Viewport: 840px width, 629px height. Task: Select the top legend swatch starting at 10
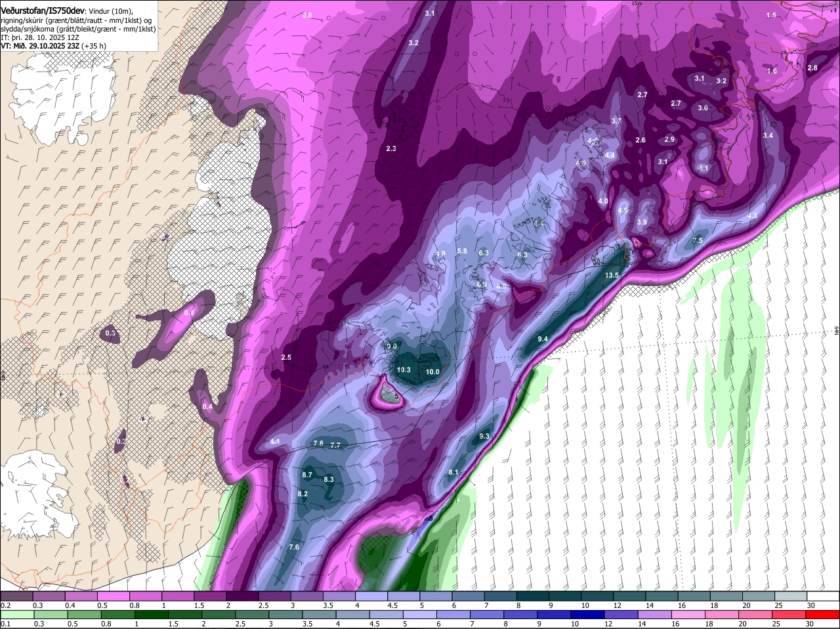coord(598,596)
